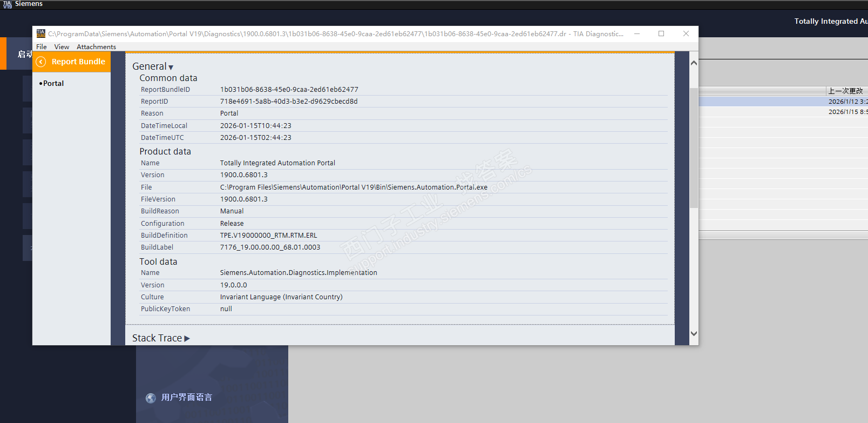Click the BuildLabel value 7176_19.00.00.00_68.01.0003
Viewport: 868px width, 423px height.
point(270,247)
